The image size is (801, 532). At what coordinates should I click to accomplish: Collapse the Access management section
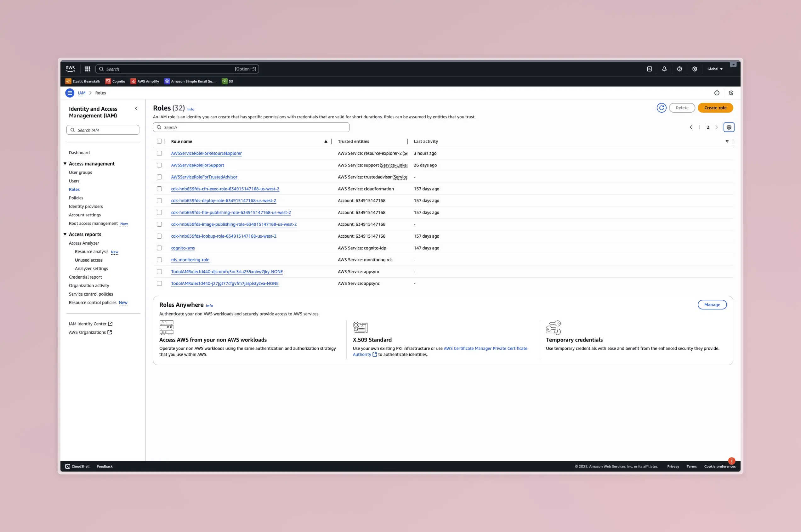65,164
